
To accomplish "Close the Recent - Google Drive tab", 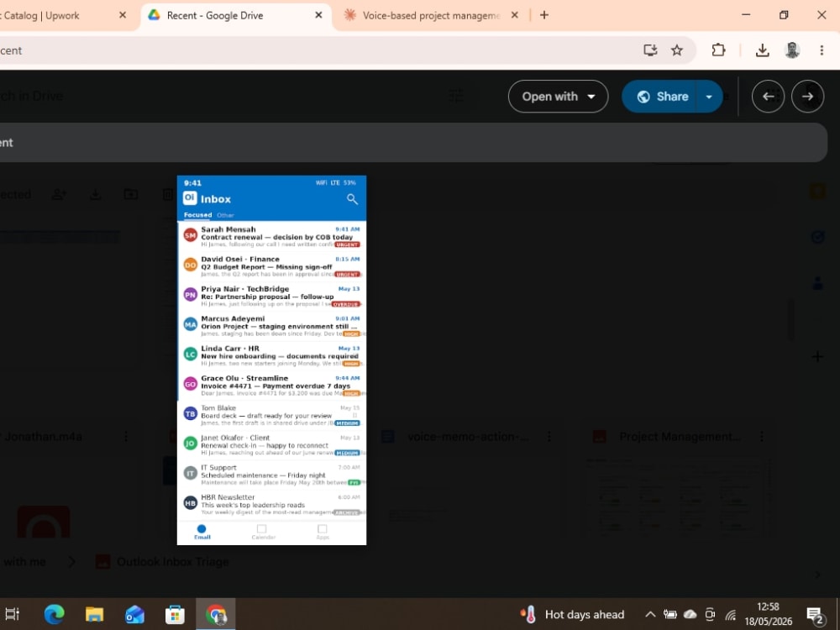I will tap(318, 15).
